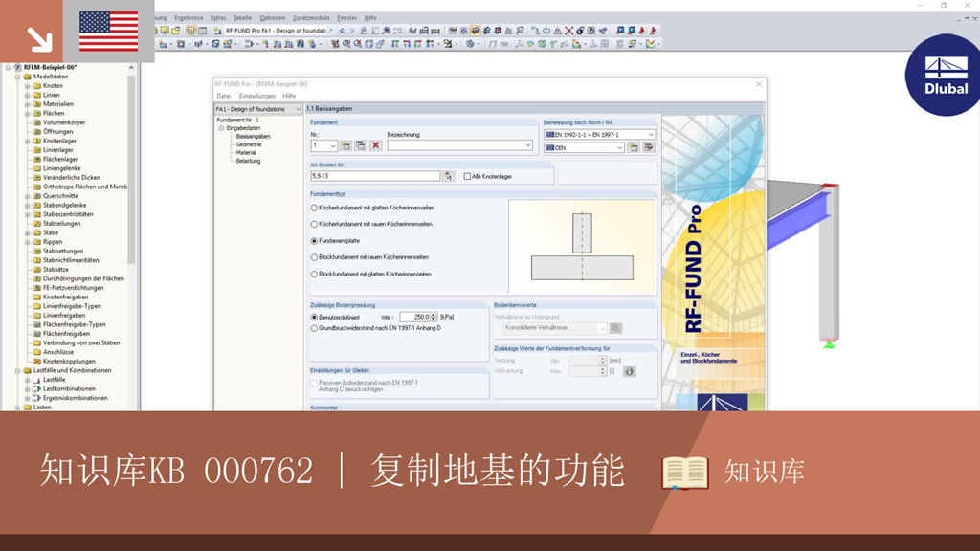Open the Datei menu in RF-FUND Pro dialog
This screenshot has height=551, width=980.
pyautogui.click(x=223, y=96)
